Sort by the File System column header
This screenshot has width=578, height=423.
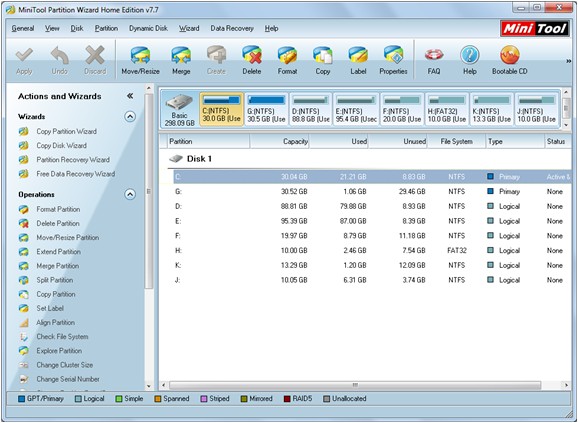point(456,141)
